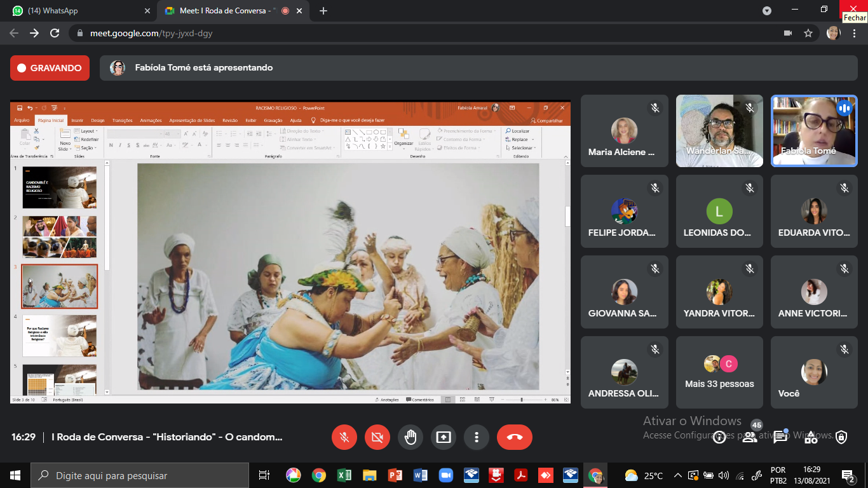Open the host controls lock-shield icon

pos(841,437)
